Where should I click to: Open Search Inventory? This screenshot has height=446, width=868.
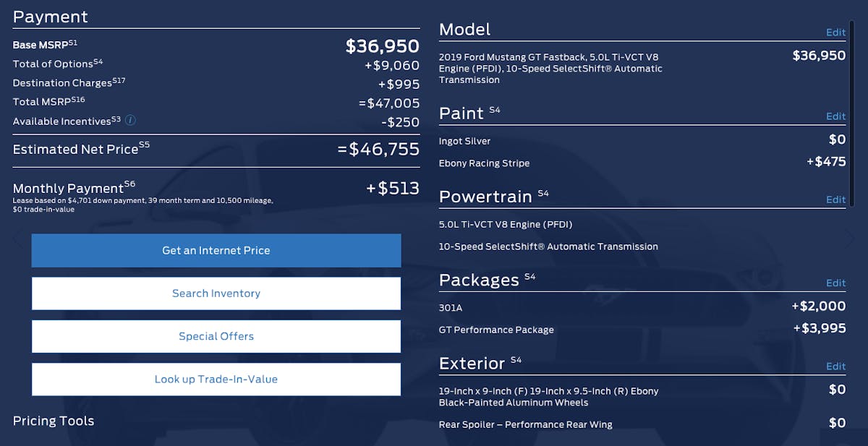[x=216, y=293]
